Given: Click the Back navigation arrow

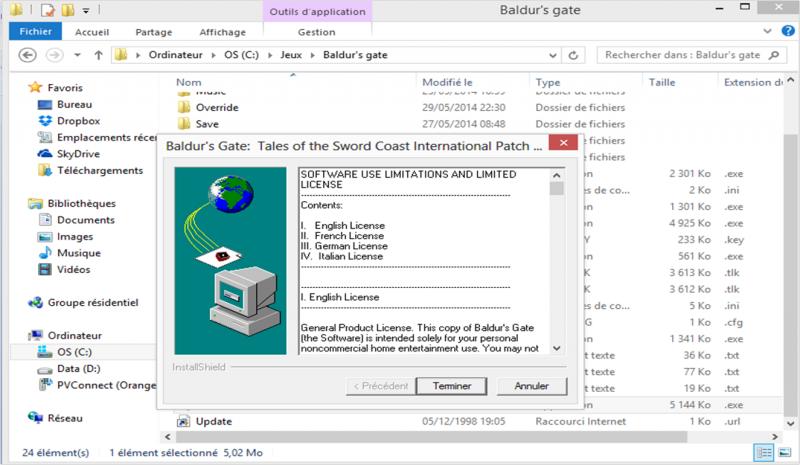Looking at the screenshot, I should click(28, 55).
